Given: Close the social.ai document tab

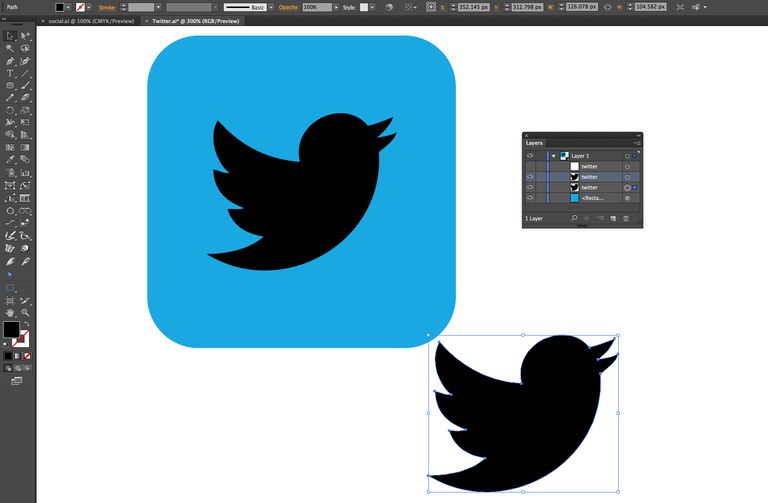Looking at the screenshot, I should [x=43, y=21].
